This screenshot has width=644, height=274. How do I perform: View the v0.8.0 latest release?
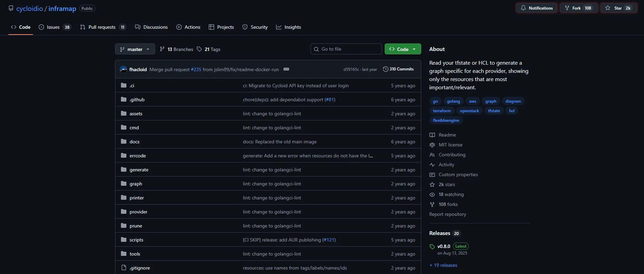coord(444,246)
